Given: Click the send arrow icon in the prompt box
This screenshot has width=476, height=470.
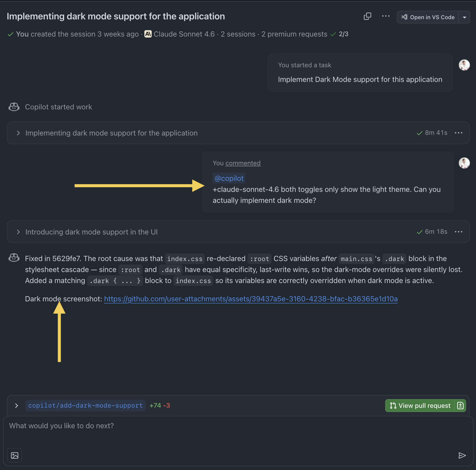Looking at the screenshot, I should 462,455.
